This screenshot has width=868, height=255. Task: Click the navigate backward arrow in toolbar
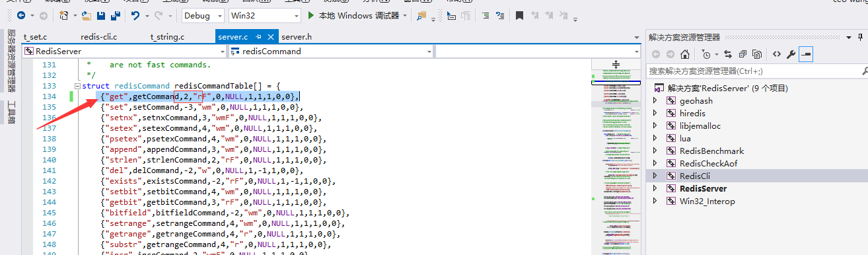(21, 15)
